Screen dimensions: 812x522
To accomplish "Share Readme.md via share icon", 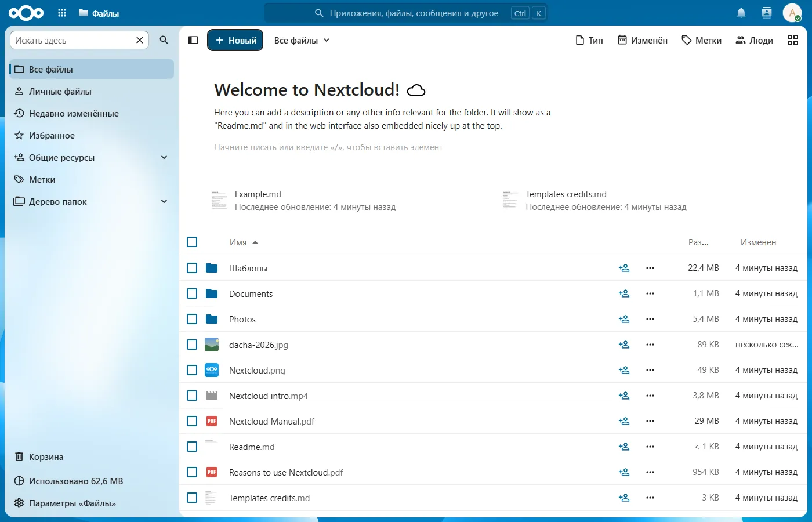I will point(624,447).
